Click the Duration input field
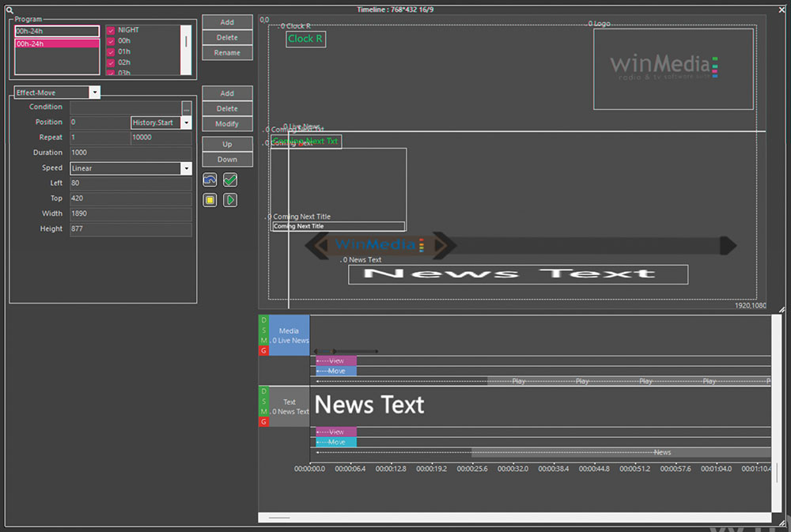The image size is (791, 532). click(x=131, y=153)
